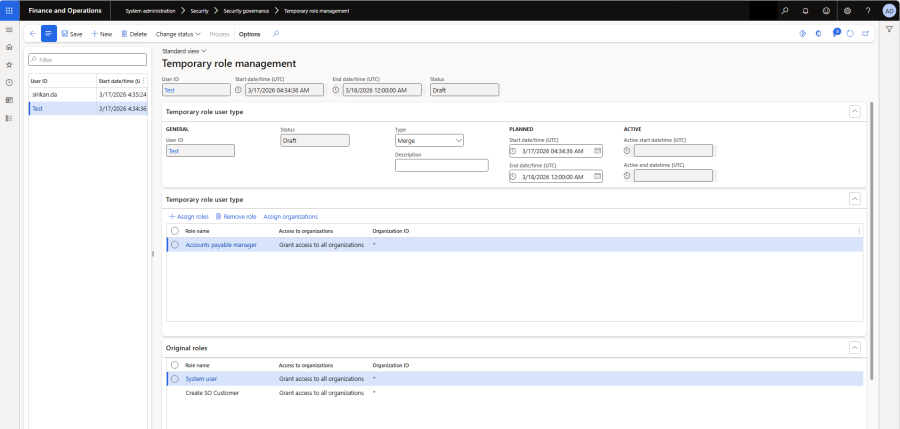Open form in new window icon
Image resolution: width=900 pixels, height=429 pixels.
tap(865, 33)
